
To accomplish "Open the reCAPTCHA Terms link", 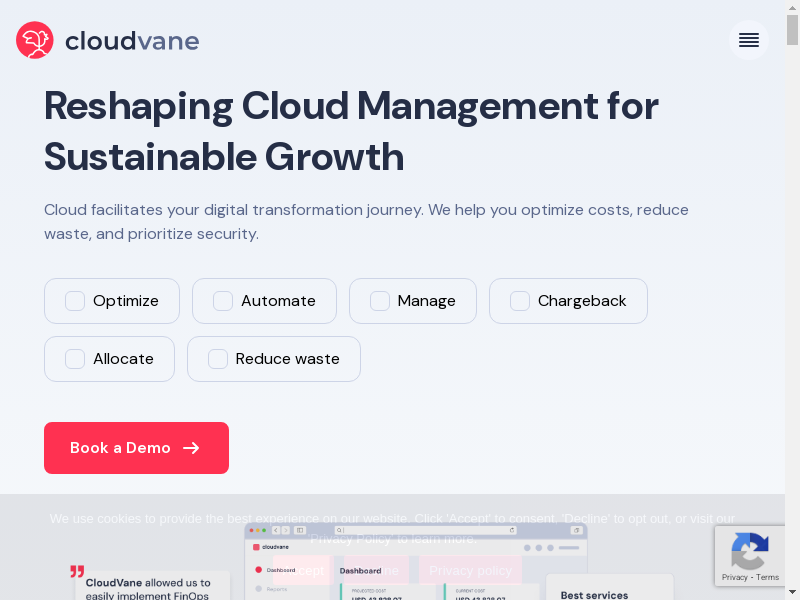I will pos(768,577).
